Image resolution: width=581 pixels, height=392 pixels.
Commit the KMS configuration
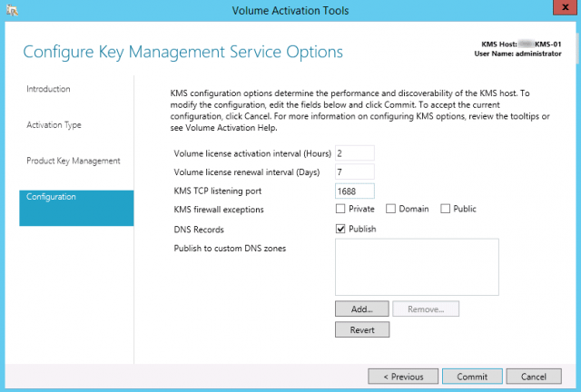click(472, 376)
